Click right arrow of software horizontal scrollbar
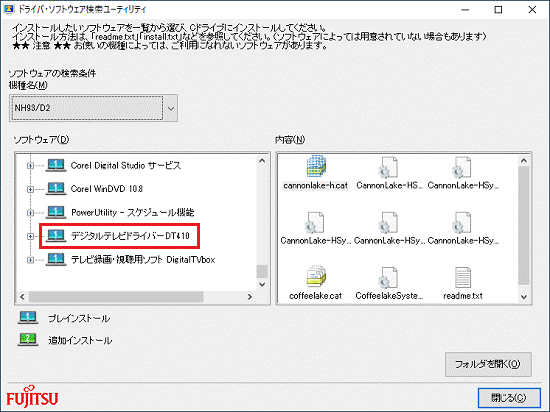The image size is (550, 412). [x=250, y=297]
